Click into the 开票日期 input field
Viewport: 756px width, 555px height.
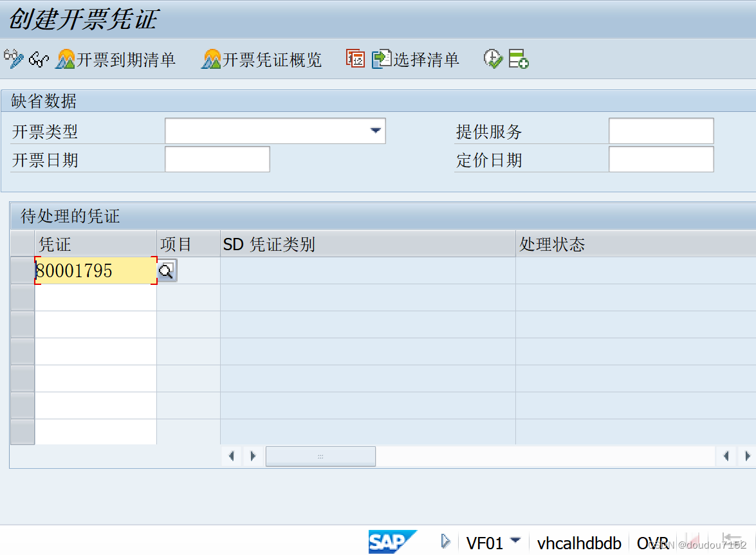[217, 159]
